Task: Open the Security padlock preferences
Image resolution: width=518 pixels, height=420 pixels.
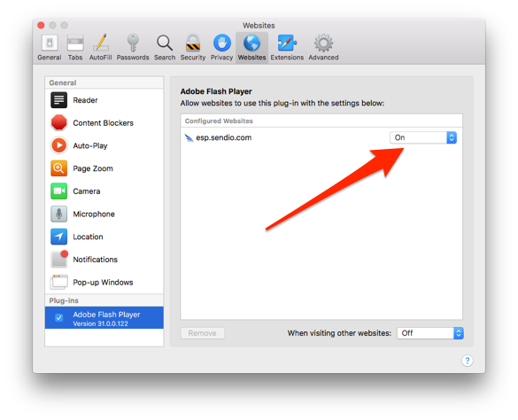Action: tap(193, 48)
